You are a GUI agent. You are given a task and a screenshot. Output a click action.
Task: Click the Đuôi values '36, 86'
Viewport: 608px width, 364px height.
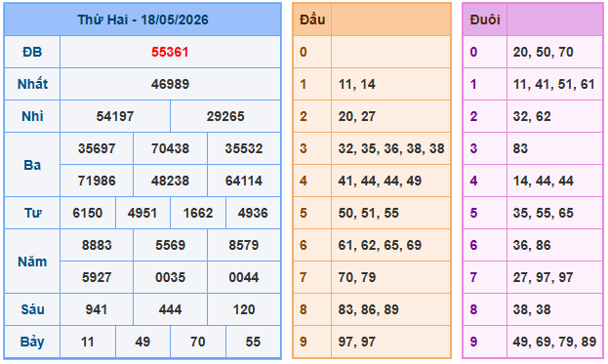532,245
